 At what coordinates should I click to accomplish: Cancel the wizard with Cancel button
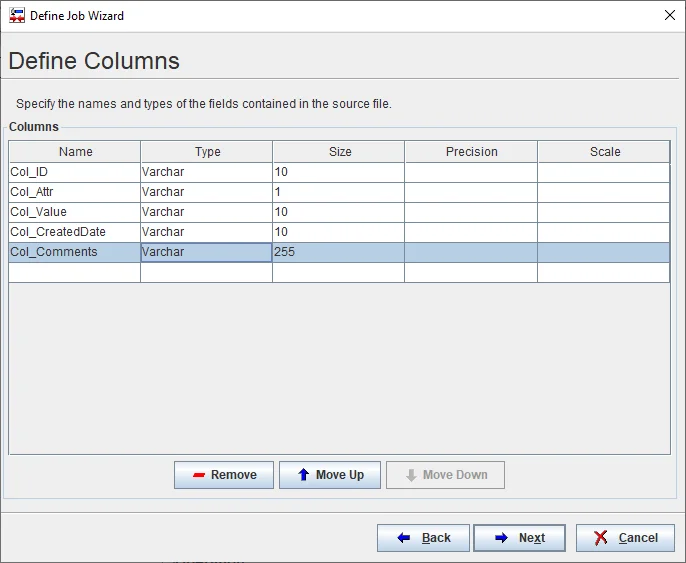[625, 538]
